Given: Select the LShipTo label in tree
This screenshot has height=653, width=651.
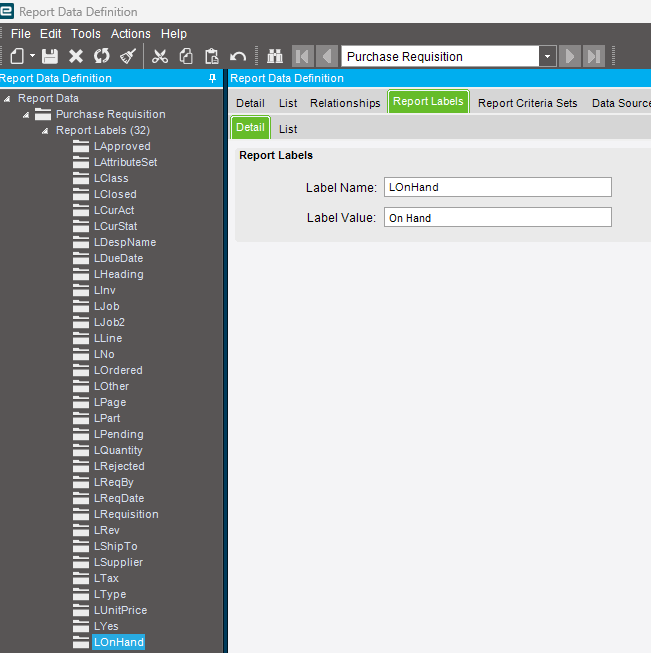Looking at the screenshot, I should (115, 546).
